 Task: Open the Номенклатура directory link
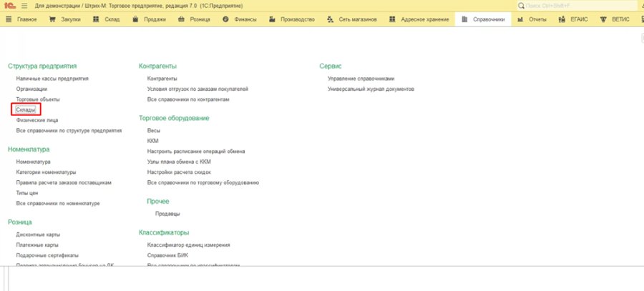[x=33, y=162]
